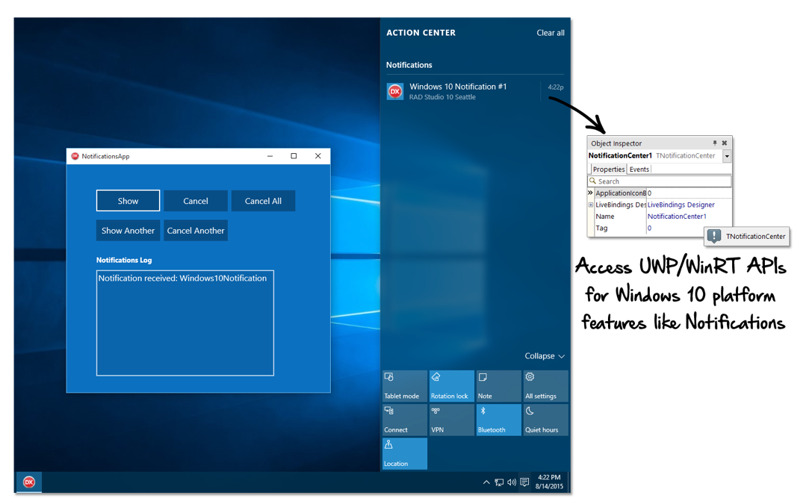Click the Action Center tray icon

(524, 482)
